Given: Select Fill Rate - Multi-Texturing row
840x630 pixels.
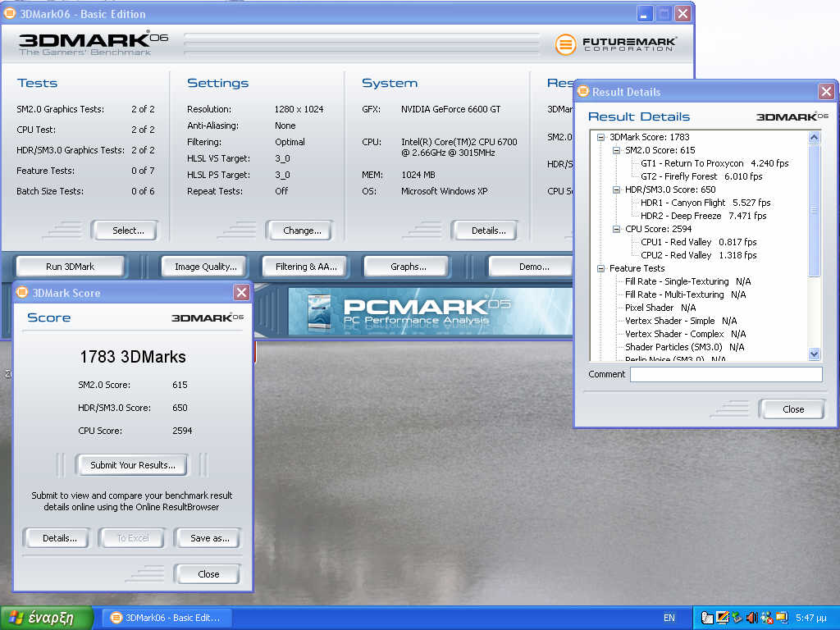Looking at the screenshot, I should click(685, 294).
